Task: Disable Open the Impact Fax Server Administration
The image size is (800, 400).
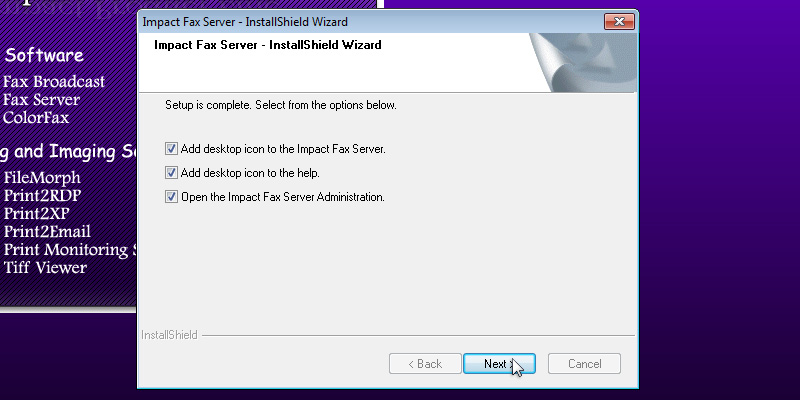Action: tap(172, 197)
